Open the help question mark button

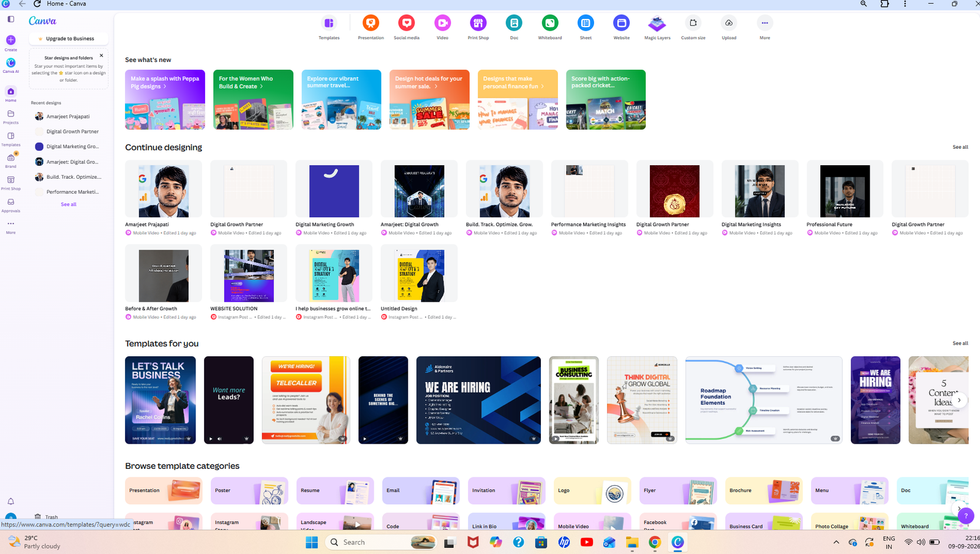coord(966,516)
